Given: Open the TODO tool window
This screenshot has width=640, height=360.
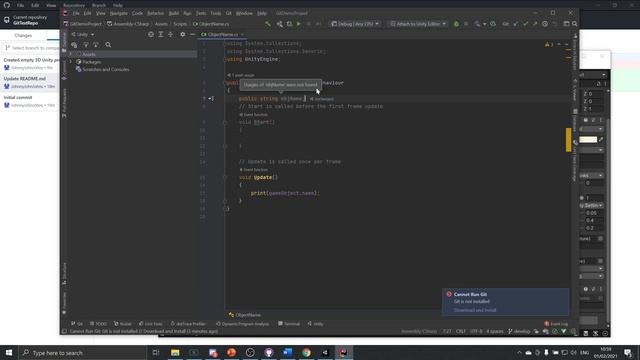Looking at the screenshot, I should (98, 324).
